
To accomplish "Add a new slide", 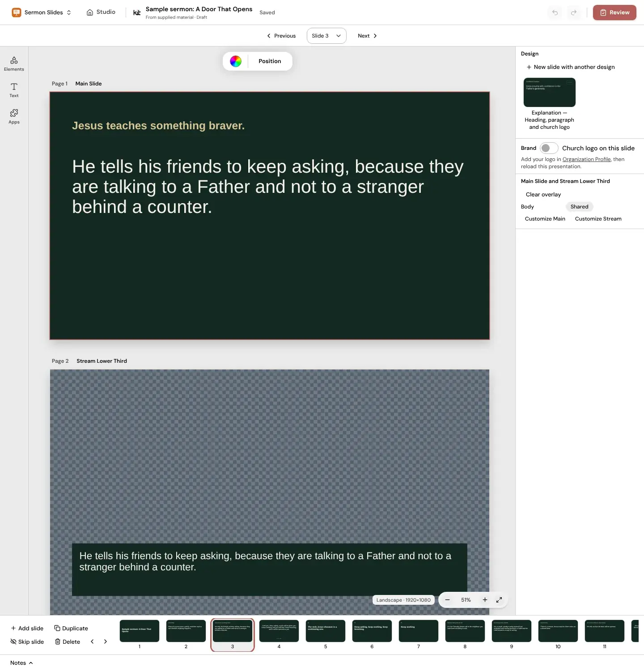I will pyautogui.click(x=27, y=629).
